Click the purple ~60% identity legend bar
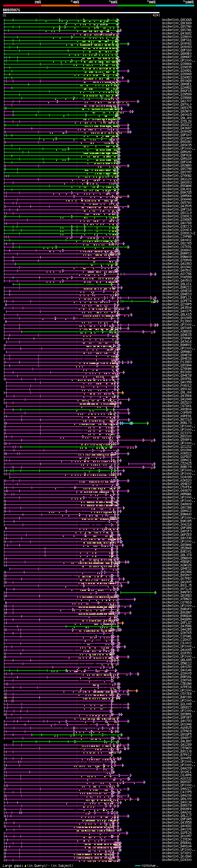This screenshot has width=197, height=868. (x=99, y=6)
